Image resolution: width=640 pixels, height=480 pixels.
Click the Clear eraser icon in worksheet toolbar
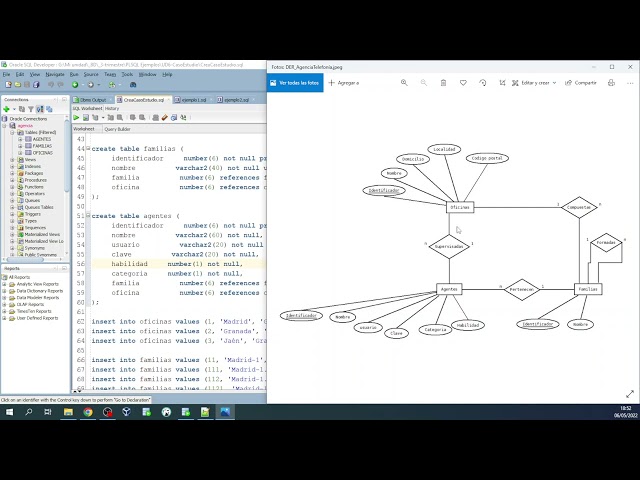coord(164,118)
